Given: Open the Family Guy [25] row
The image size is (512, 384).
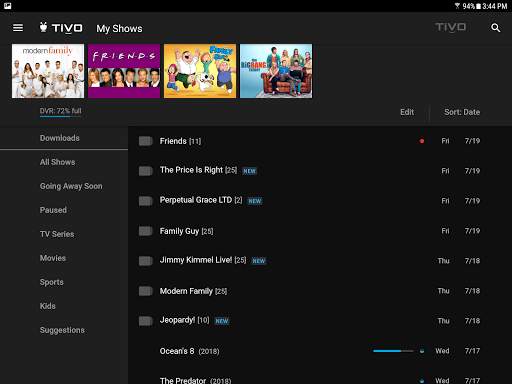Looking at the screenshot, I should (320, 231).
